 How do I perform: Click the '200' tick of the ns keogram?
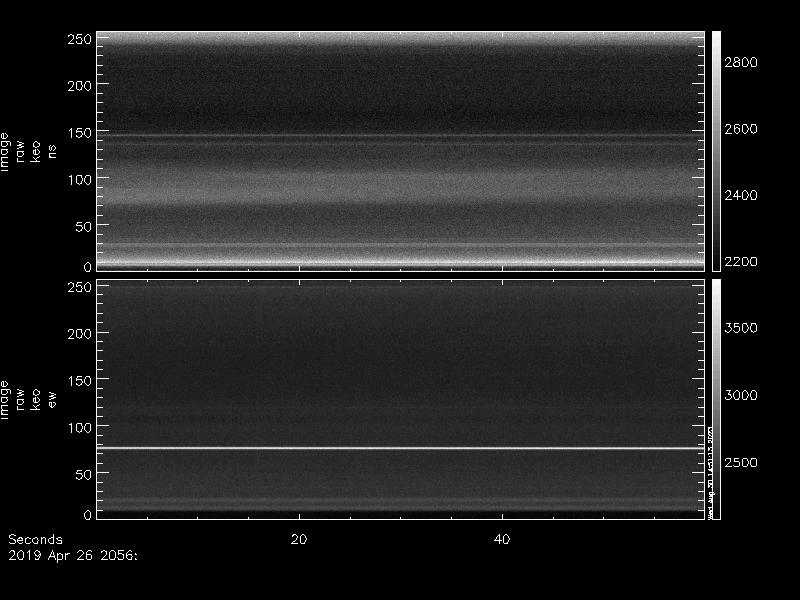click(79, 86)
